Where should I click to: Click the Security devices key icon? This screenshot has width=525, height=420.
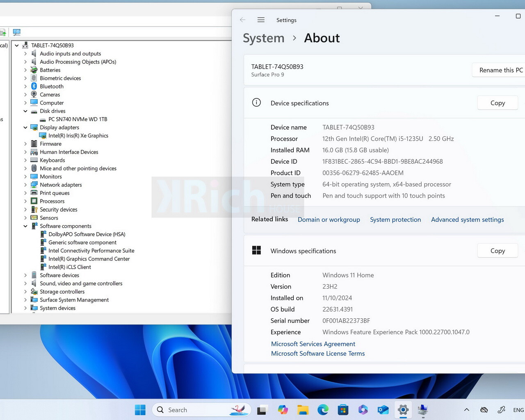click(34, 209)
